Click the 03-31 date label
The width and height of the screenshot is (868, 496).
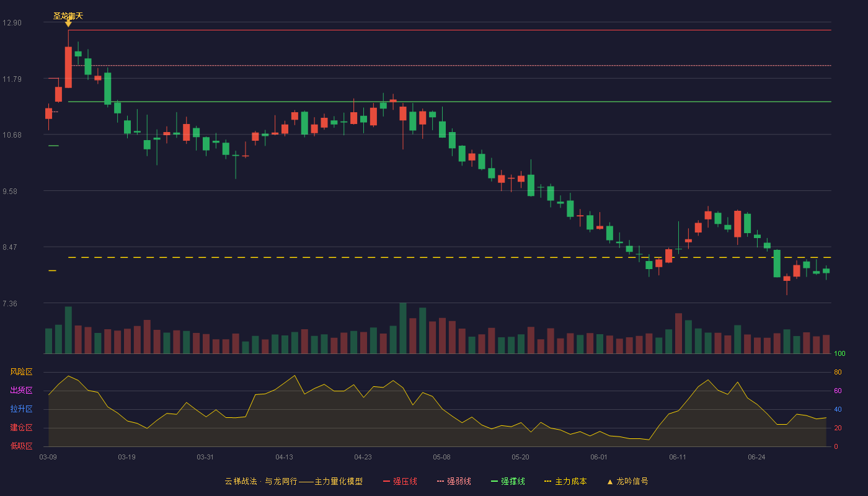(x=205, y=457)
